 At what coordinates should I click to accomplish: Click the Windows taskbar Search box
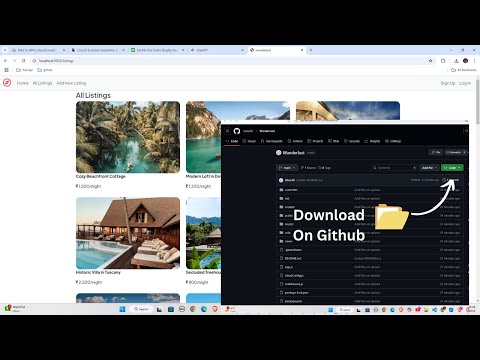[x=141, y=309]
